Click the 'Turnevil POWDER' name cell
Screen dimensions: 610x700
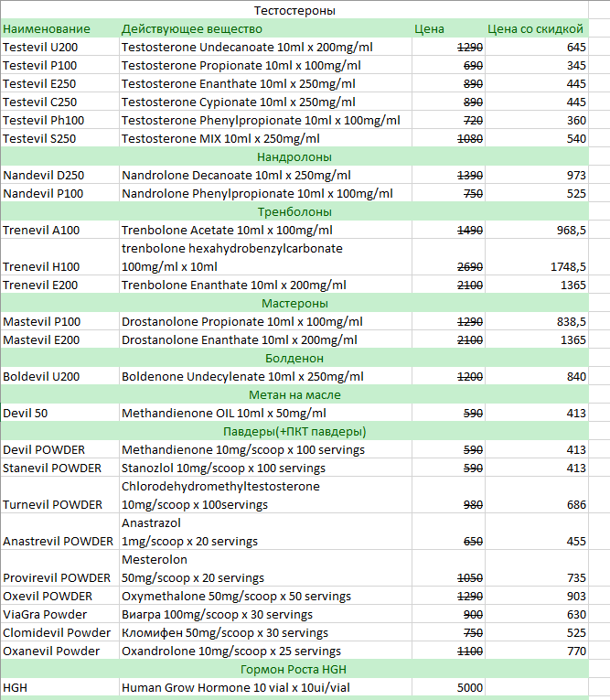pyautogui.click(x=53, y=504)
